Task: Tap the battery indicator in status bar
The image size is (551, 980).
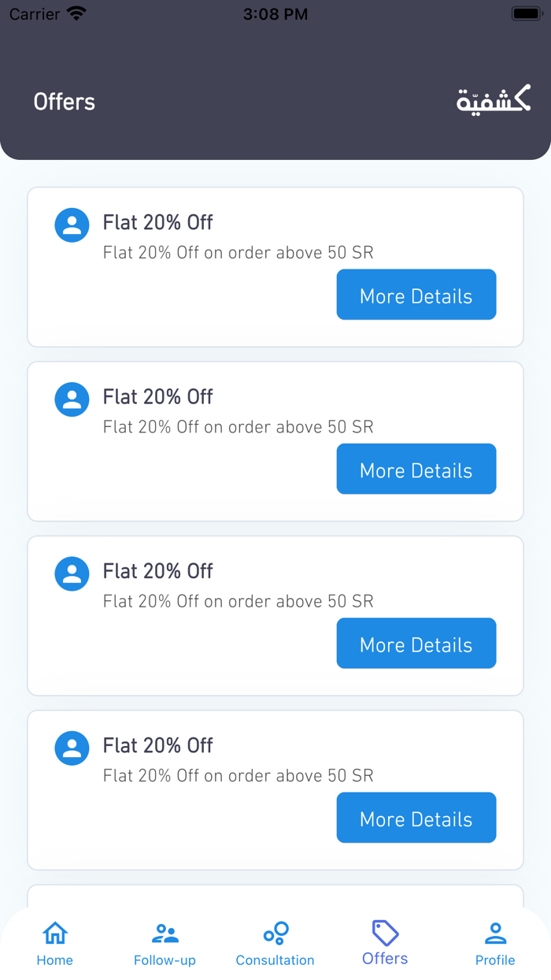Action: point(526,13)
